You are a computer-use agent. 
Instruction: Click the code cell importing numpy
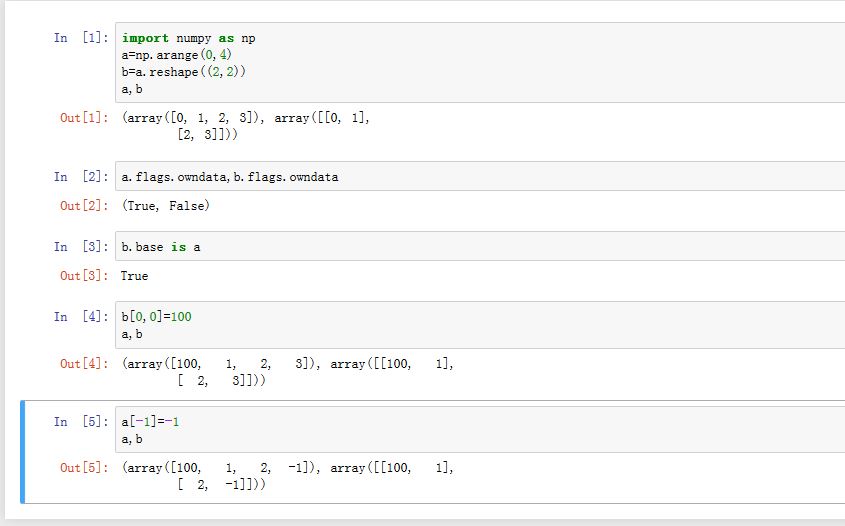click(x=478, y=63)
